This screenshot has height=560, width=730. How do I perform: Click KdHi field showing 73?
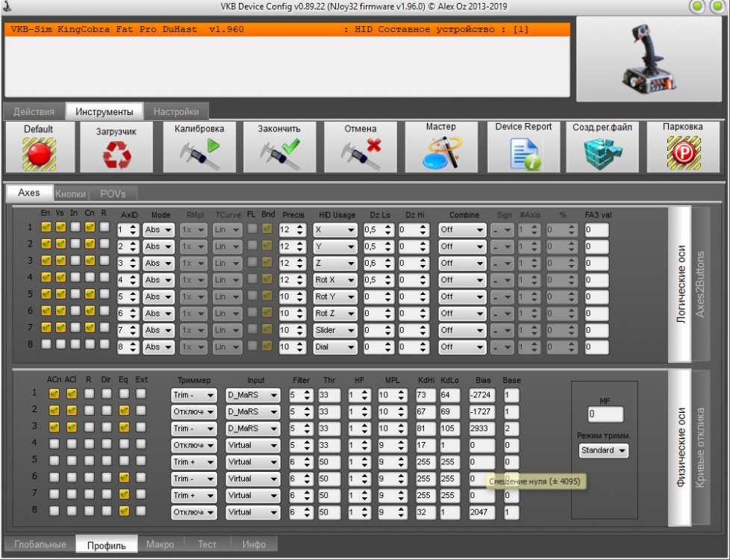tap(425, 395)
